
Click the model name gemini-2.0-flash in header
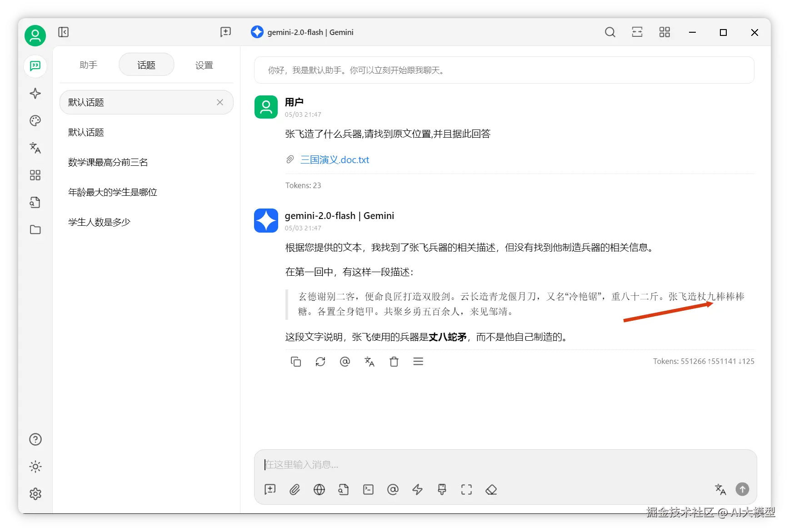pos(310,32)
